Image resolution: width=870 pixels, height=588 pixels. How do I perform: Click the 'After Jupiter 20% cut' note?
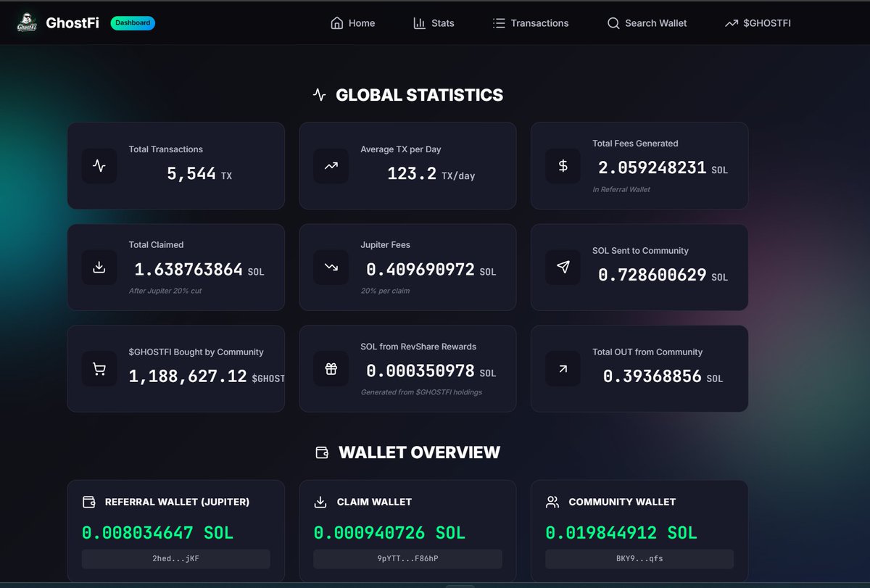167,291
